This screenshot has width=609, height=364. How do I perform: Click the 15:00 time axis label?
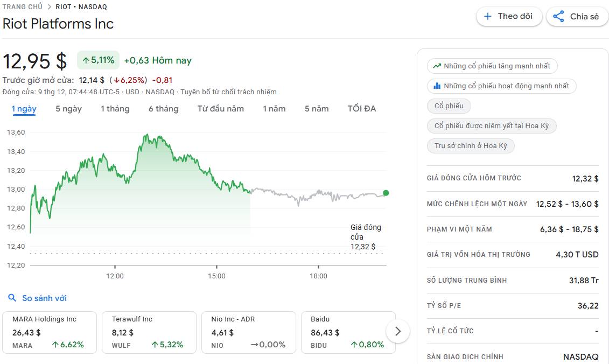click(216, 276)
